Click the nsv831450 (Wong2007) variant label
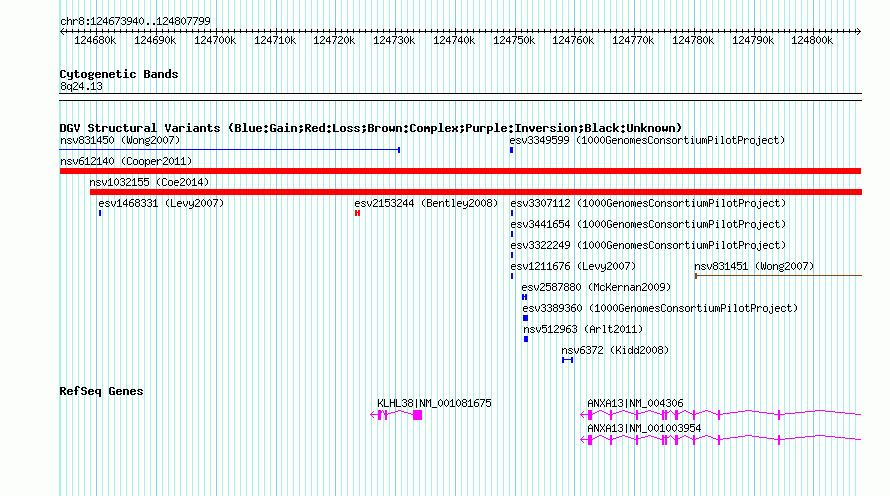This screenshot has height=496, width=890. [x=120, y=140]
